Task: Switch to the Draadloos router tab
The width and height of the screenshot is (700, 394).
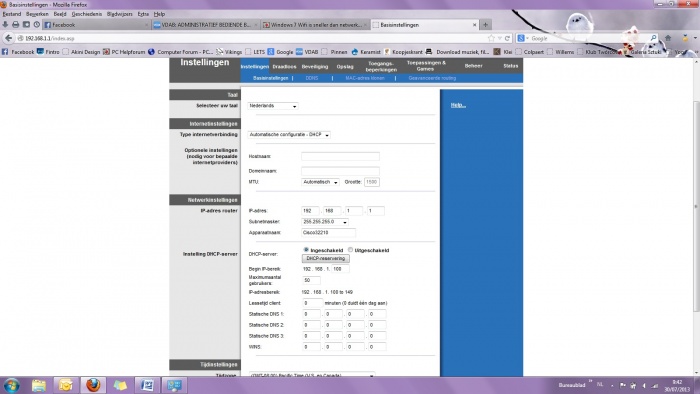Action: [284, 66]
